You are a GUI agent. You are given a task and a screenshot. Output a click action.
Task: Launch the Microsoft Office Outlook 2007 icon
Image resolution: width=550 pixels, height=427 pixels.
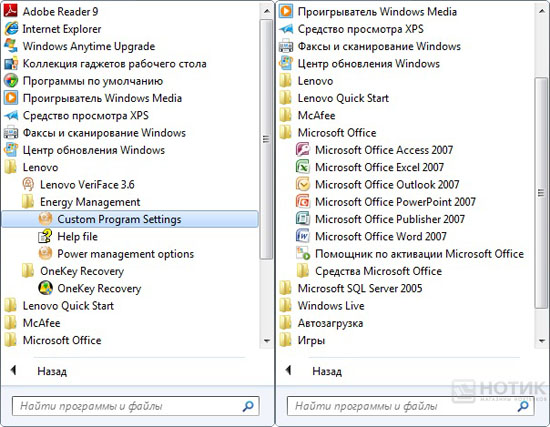point(302,184)
